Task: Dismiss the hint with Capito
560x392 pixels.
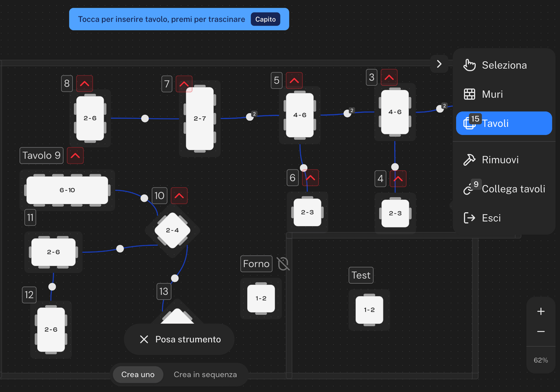Action: pos(265,19)
